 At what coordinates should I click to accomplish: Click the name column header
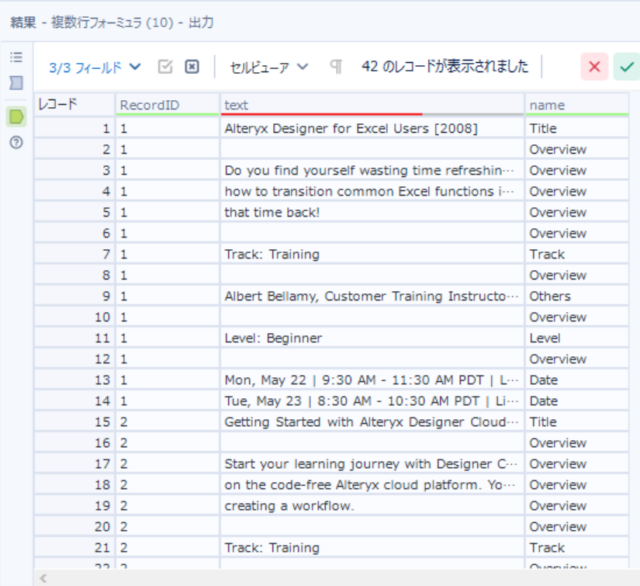pos(577,105)
